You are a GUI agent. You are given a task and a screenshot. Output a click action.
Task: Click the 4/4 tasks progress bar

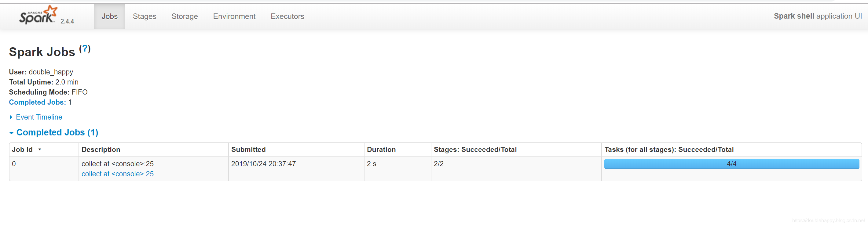click(x=731, y=164)
